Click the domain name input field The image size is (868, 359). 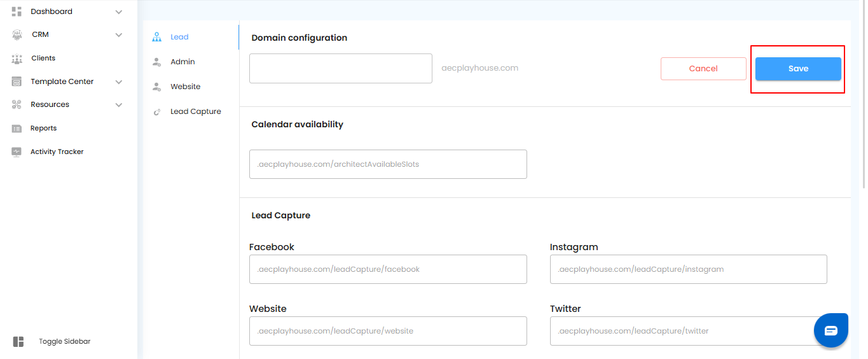[341, 68]
